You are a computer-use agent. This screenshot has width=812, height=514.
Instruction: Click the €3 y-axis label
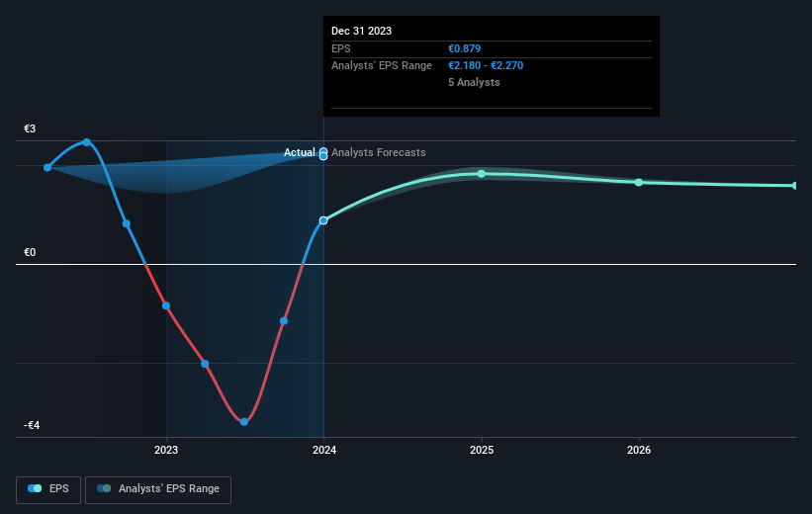pos(30,128)
